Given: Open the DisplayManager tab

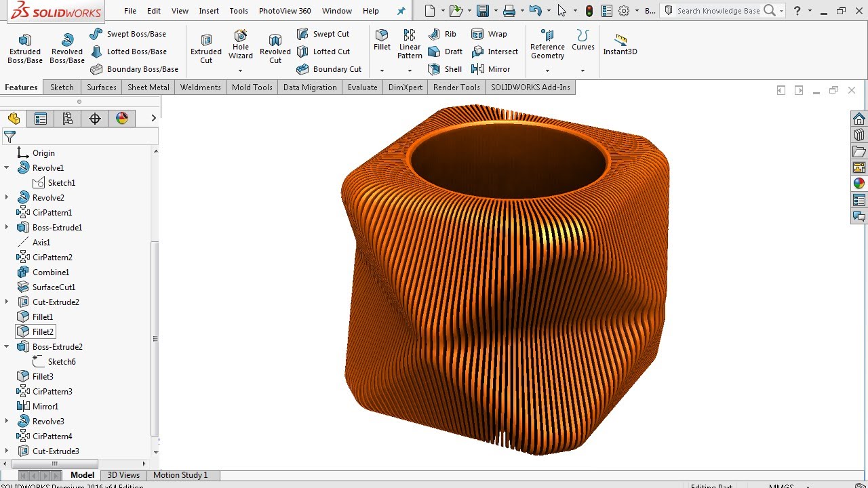Looking at the screenshot, I should pos(122,119).
